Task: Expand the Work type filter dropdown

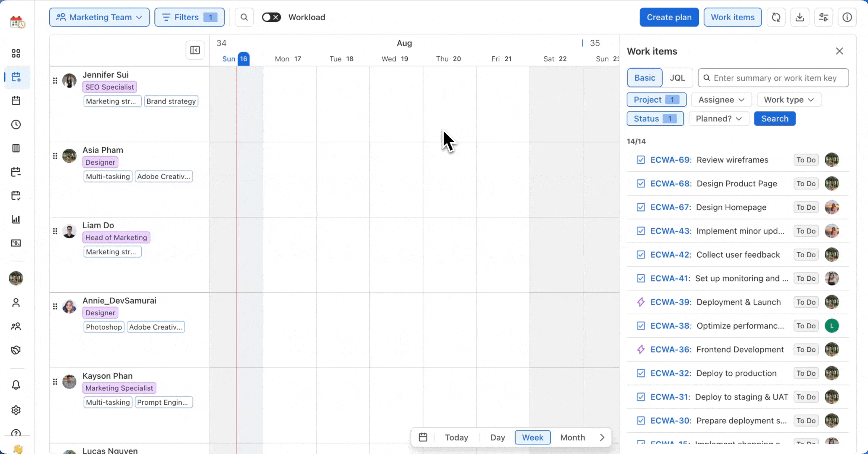Action: (789, 100)
